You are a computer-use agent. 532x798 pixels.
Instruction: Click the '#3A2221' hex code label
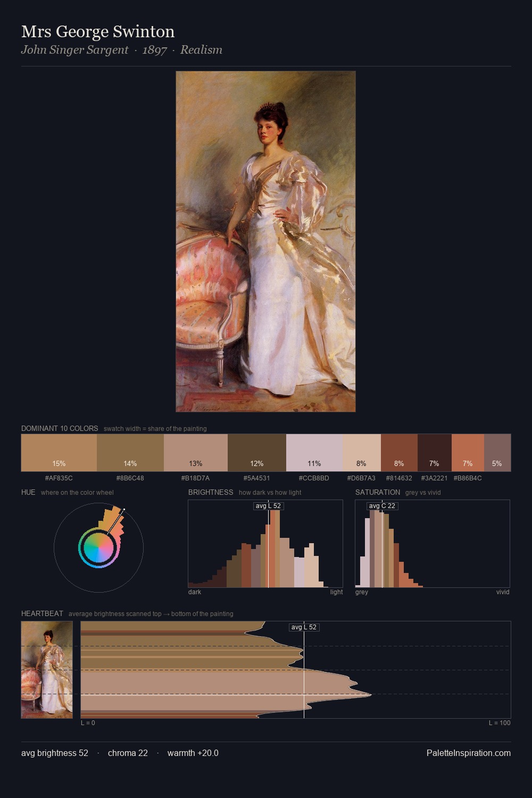click(x=434, y=478)
